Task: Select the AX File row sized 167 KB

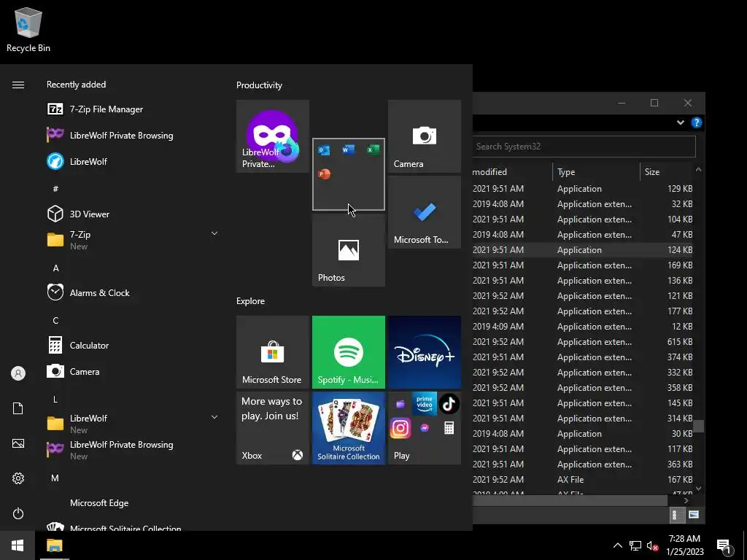Action: [583, 480]
